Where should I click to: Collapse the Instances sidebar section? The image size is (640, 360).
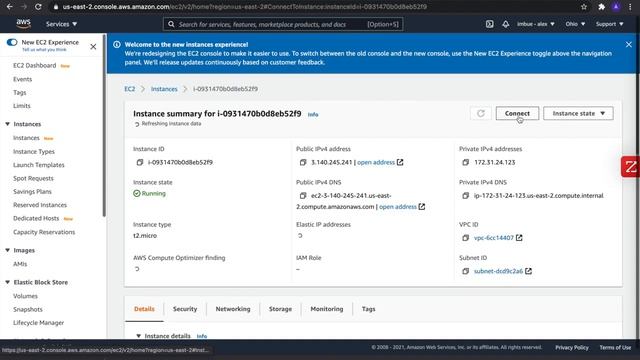click(7, 124)
